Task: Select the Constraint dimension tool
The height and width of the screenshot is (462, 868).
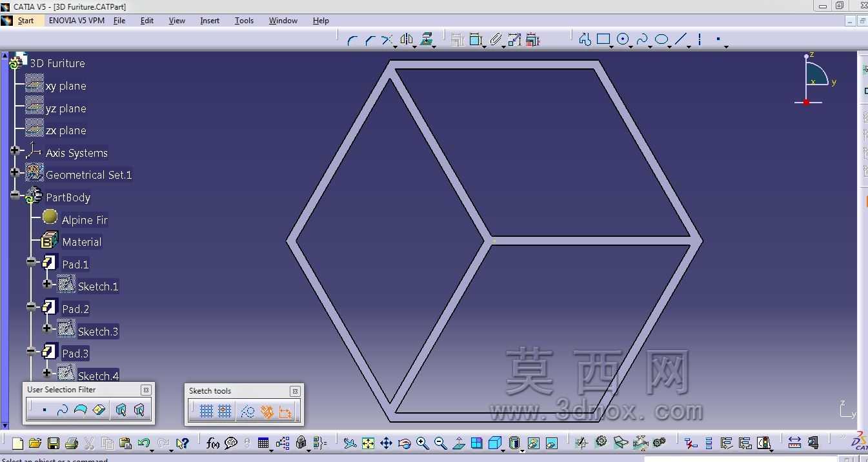Action: coord(476,40)
